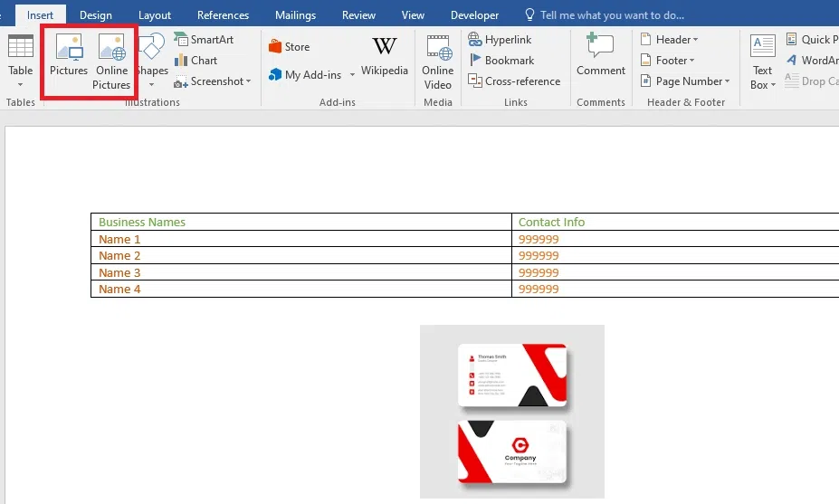Click the 999999 cell beside Name 1

[x=675, y=239]
